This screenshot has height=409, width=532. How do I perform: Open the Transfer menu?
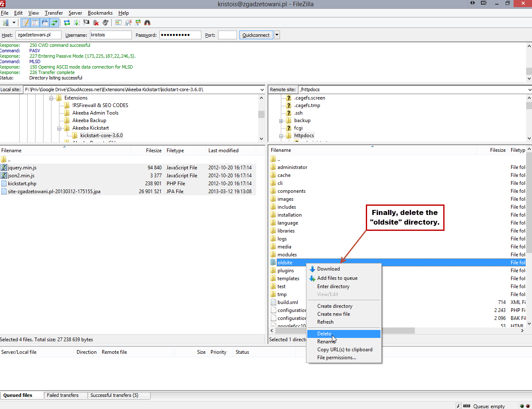tap(54, 13)
